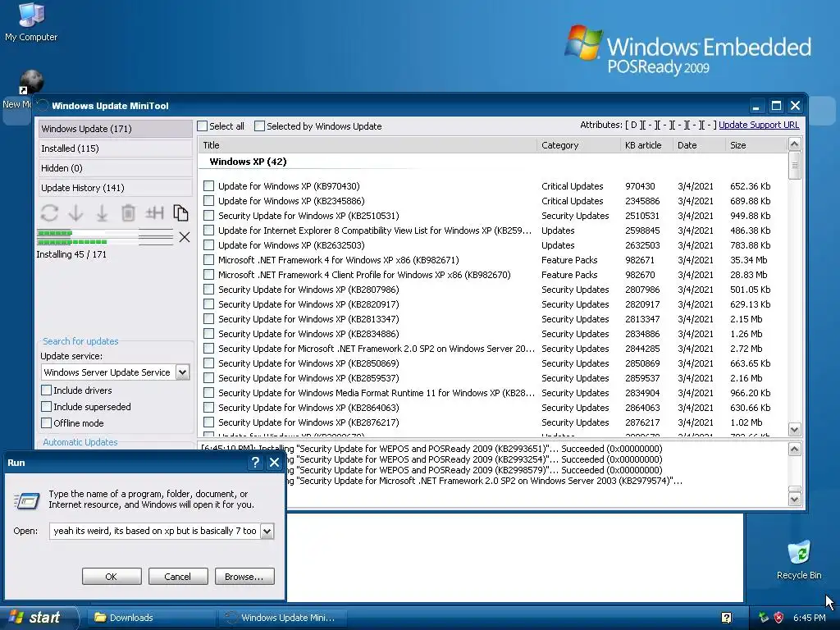Click the help icon in the taskbar tray
The image size is (840, 630).
click(727, 618)
